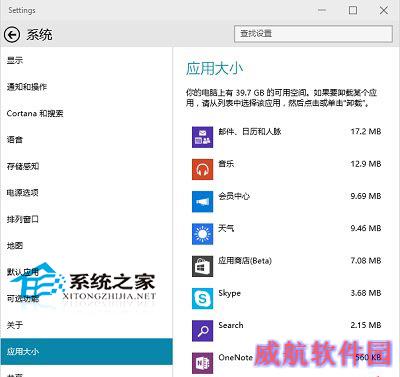Click the back arrow beside 系统
The height and width of the screenshot is (377, 400).
(12, 35)
